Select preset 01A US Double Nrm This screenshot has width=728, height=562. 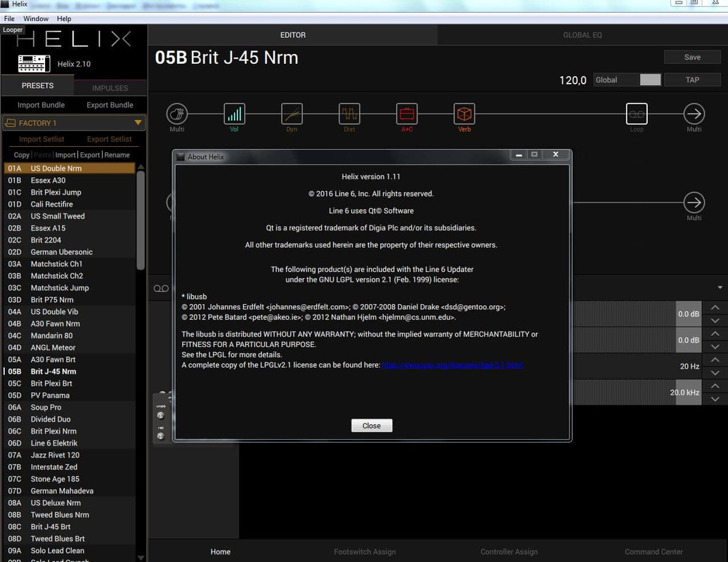[x=70, y=169]
